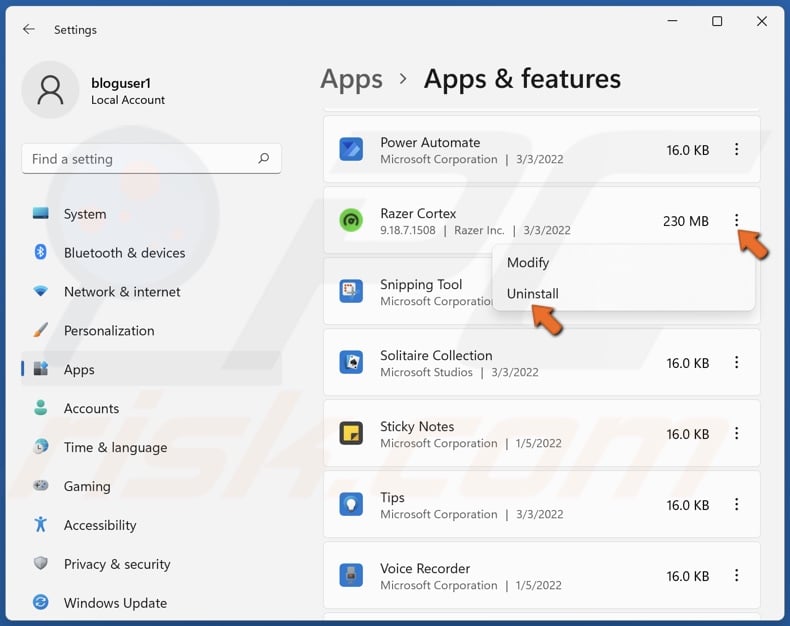The width and height of the screenshot is (790, 626).
Task: Click the Accounts person icon
Action: [41, 408]
